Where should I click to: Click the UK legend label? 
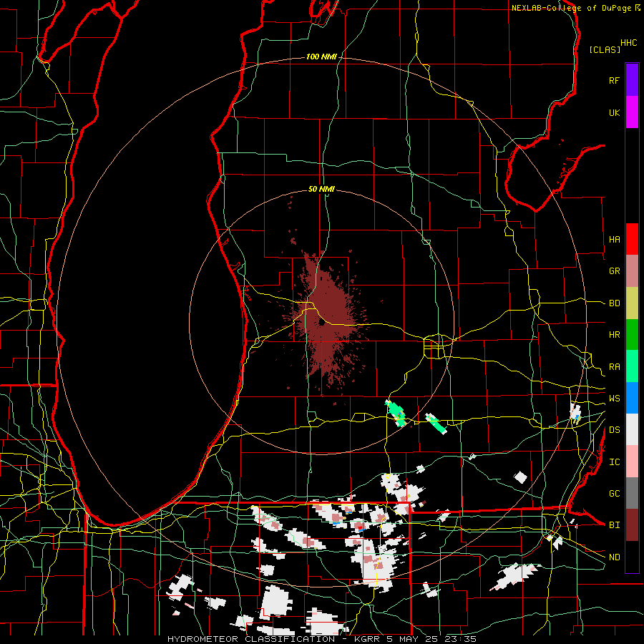click(x=614, y=112)
